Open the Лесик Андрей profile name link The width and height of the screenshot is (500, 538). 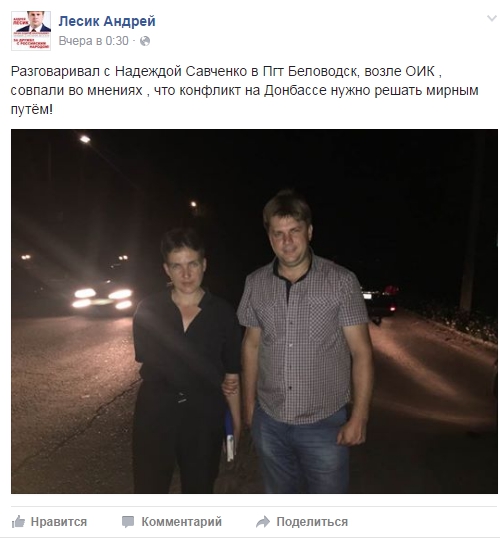click(107, 21)
